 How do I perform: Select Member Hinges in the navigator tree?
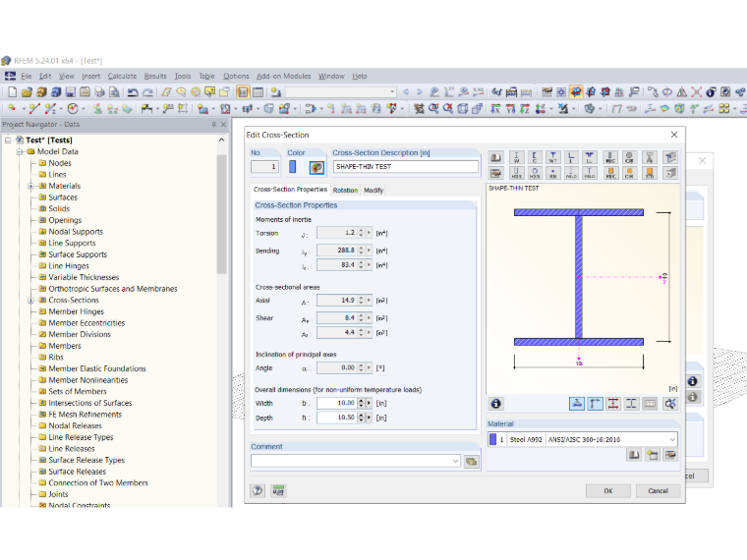pyautogui.click(x=77, y=311)
